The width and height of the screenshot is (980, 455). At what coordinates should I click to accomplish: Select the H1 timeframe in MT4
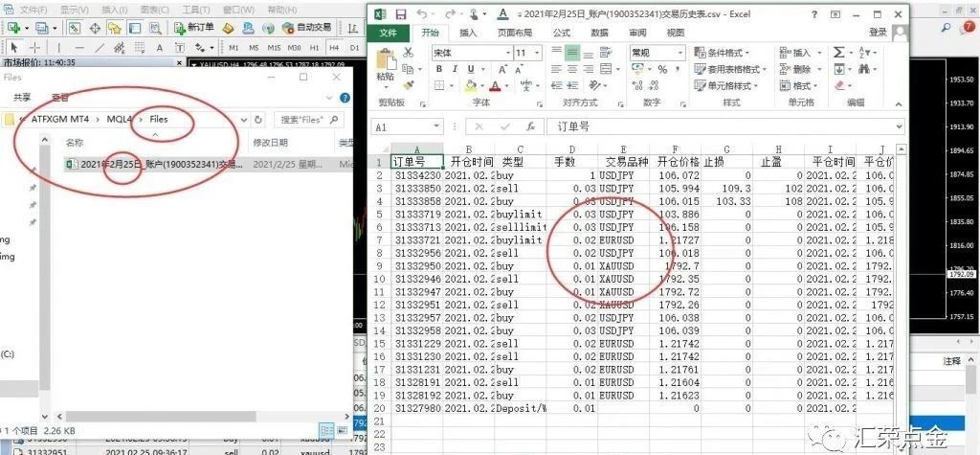(x=314, y=48)
